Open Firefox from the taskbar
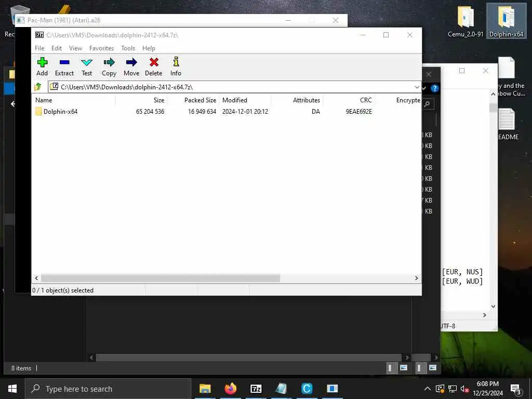The image size is (532, 399). [x=230, y=389]
